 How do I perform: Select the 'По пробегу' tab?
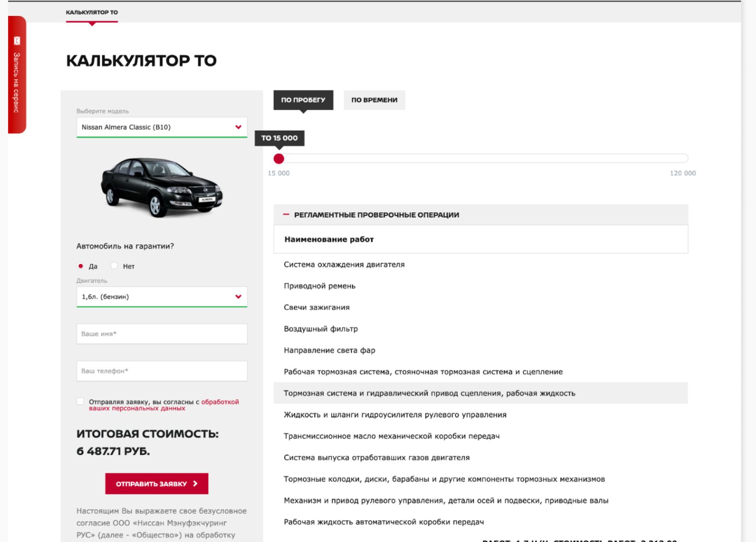pos(303,100)
